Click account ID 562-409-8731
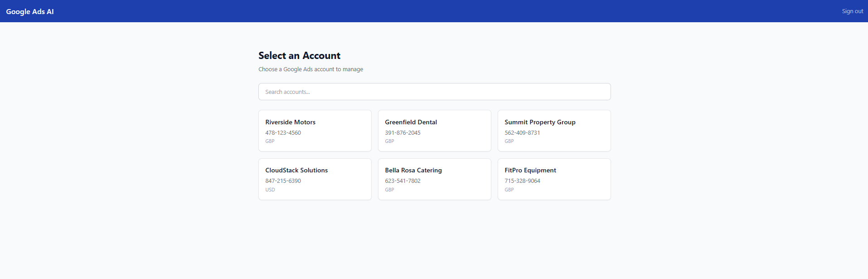868x279 pixels. click(522, 133)
